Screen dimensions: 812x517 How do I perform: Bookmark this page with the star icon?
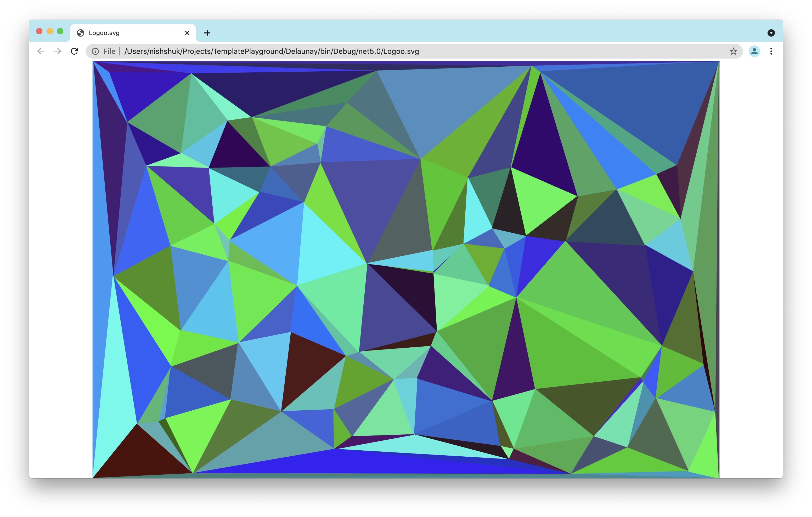[x=734, y=51]
